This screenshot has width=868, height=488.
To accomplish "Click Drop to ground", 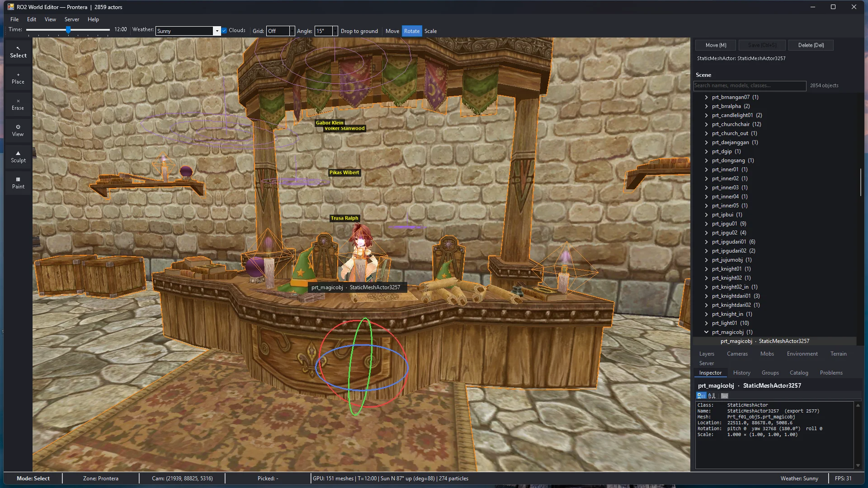I will pos(359,31).
